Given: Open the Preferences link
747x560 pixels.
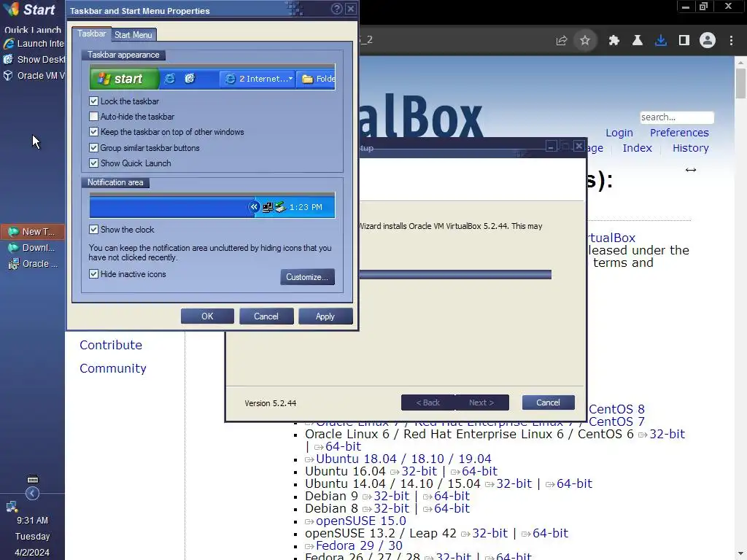Looking at the screenshot, I should click(x=679, y=133).
